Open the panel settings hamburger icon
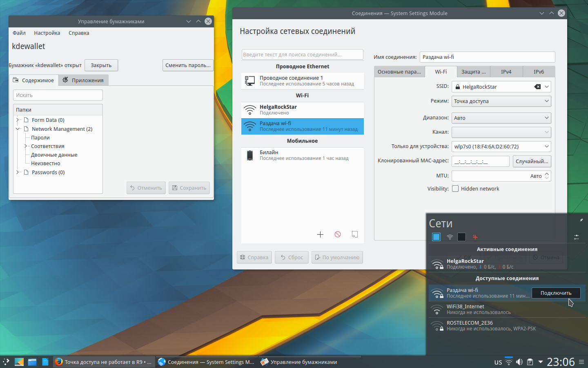Viewport: 588px width, 368px height. coord(581,362)
